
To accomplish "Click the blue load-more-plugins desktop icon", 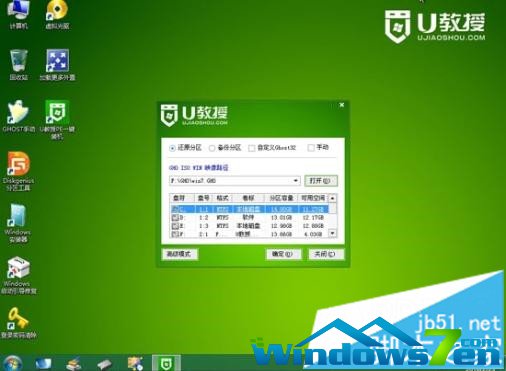I will (57, 65).
